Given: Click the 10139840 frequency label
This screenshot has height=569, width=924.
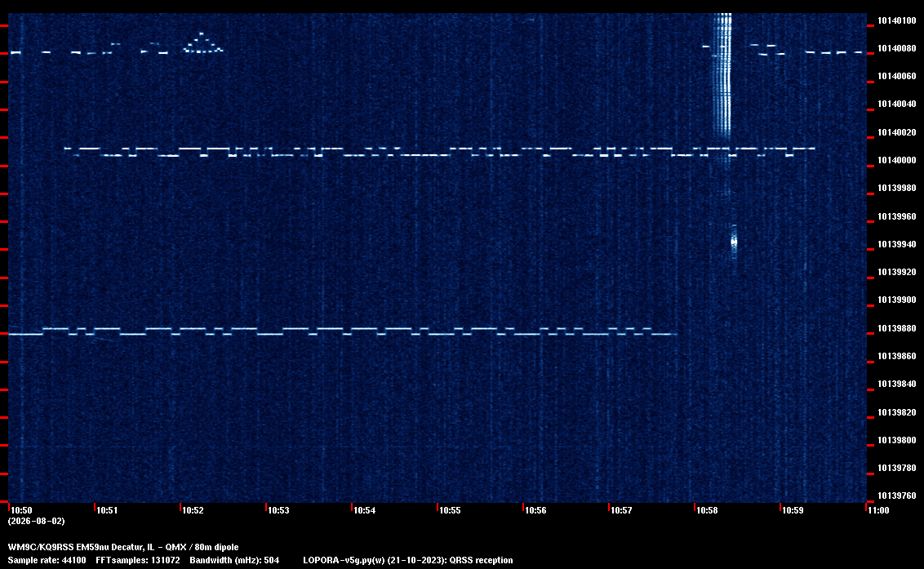Looking at the screenshot, I should [x=897, y=384].
